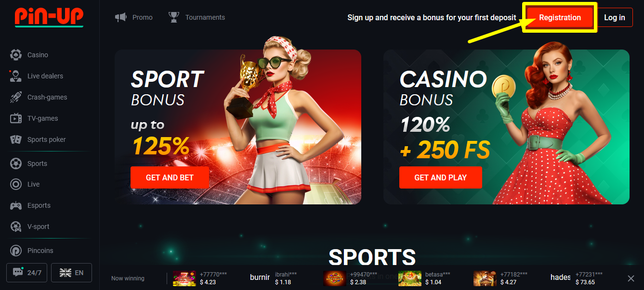Open the Crash-games rocket icon
This screenshot has width=644, height=290.
click(x=16, y=97)
